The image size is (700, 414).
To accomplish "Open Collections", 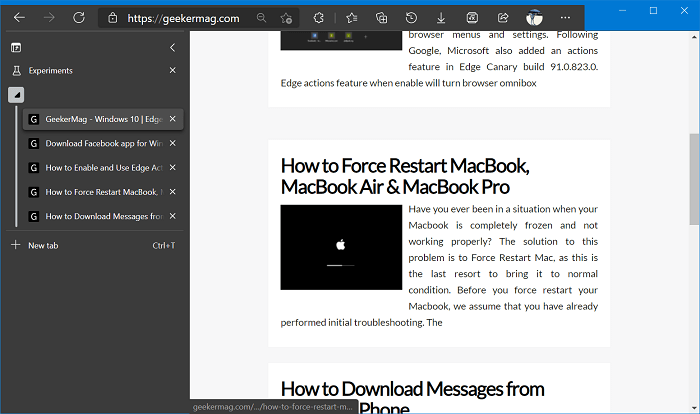I will (x=382, y=18).
